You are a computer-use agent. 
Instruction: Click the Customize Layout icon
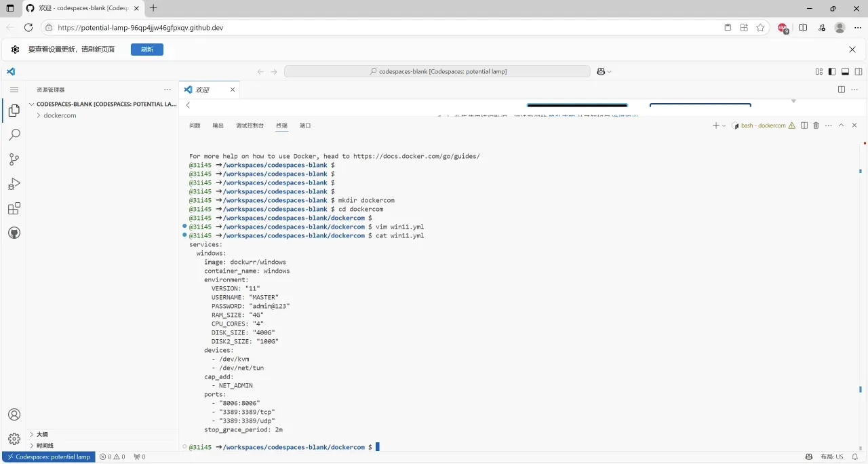[819, 71]
